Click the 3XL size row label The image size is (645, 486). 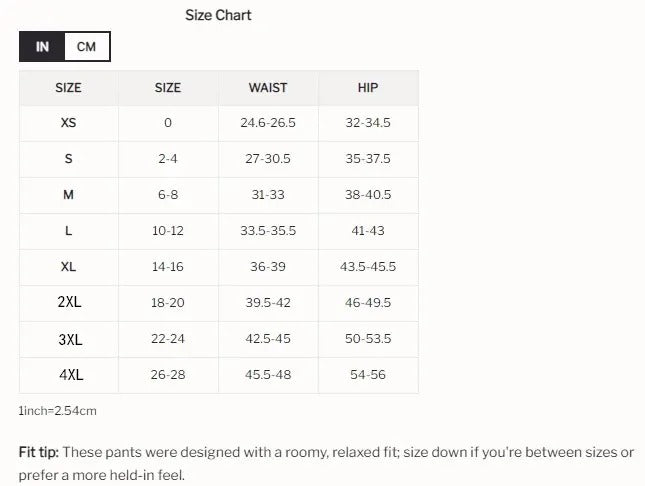coord(69,339)
